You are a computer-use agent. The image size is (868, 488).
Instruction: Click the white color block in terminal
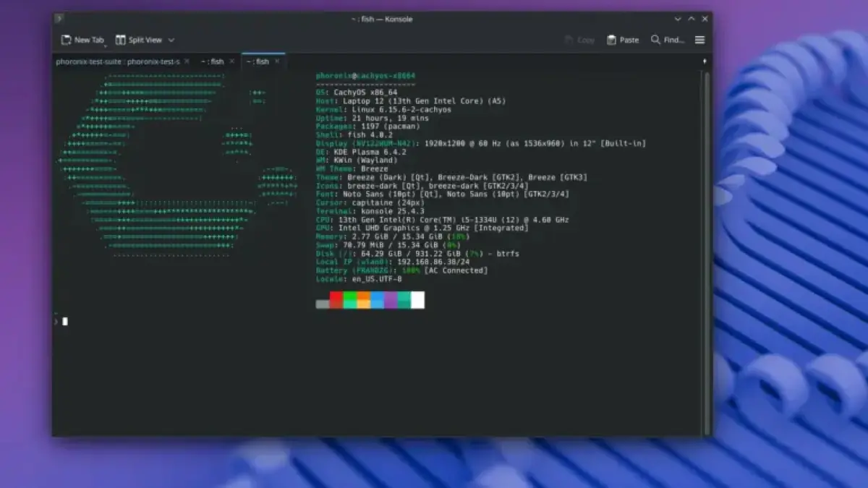tap(417, 300)
